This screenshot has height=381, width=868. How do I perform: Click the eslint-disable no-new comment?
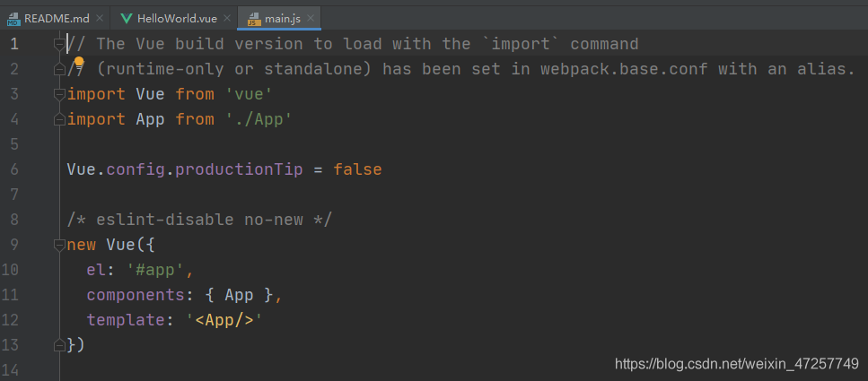(x=200, y=220)
